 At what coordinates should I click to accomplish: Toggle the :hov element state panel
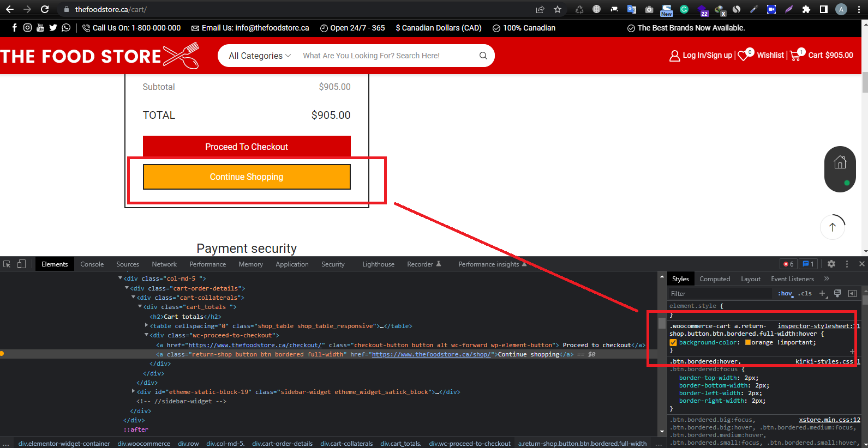[785, 293]
